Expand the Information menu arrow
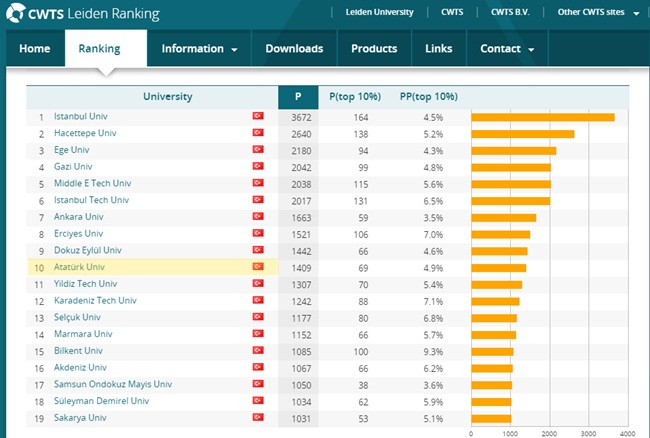Viewport: 650px width, 438px height. pyautogui.click(x=234, y=50)
